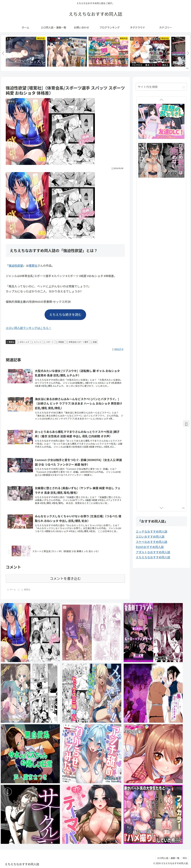Open the ランキングはこちら link

click(x=28, y=328)
